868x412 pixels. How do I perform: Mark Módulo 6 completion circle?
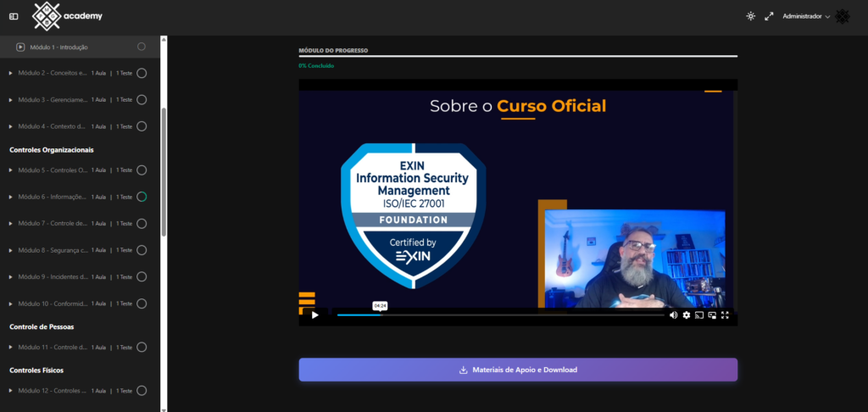(142, 197)
